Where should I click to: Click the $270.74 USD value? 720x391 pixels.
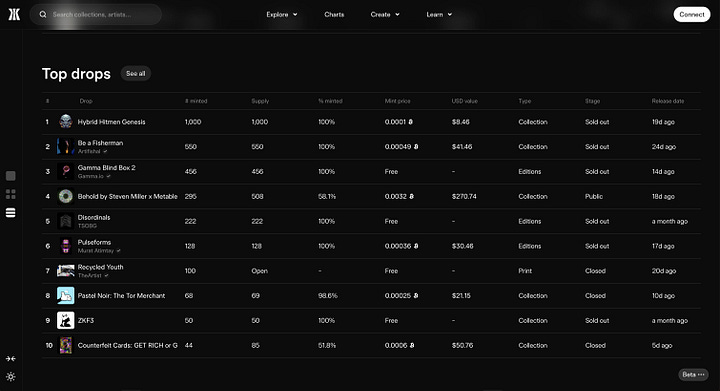coord(464,196)
